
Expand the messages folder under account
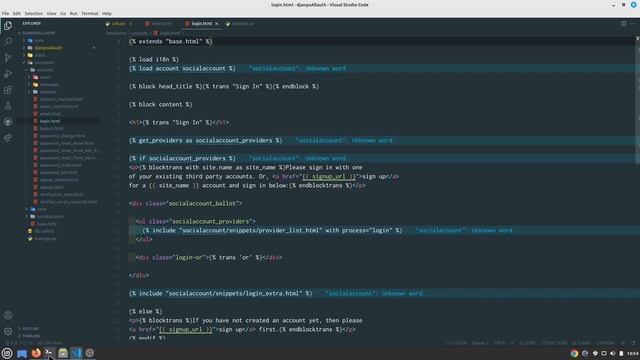(49, 84)
